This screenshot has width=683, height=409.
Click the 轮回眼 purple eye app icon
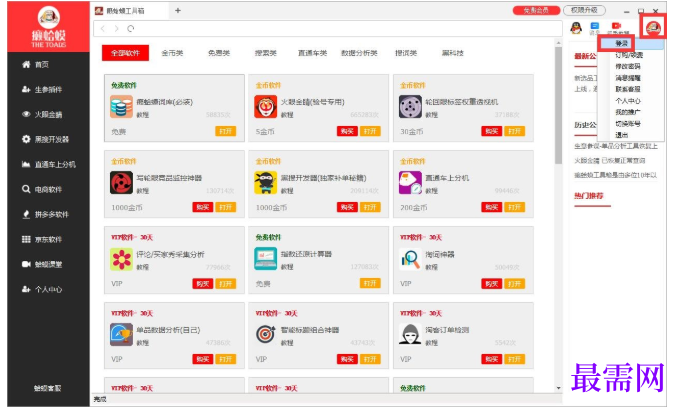point(410,107)
